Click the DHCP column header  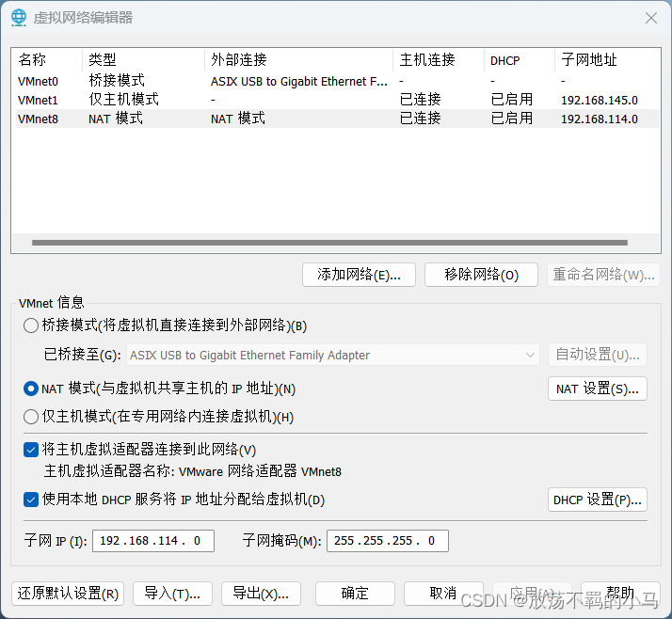click(520, 60)
